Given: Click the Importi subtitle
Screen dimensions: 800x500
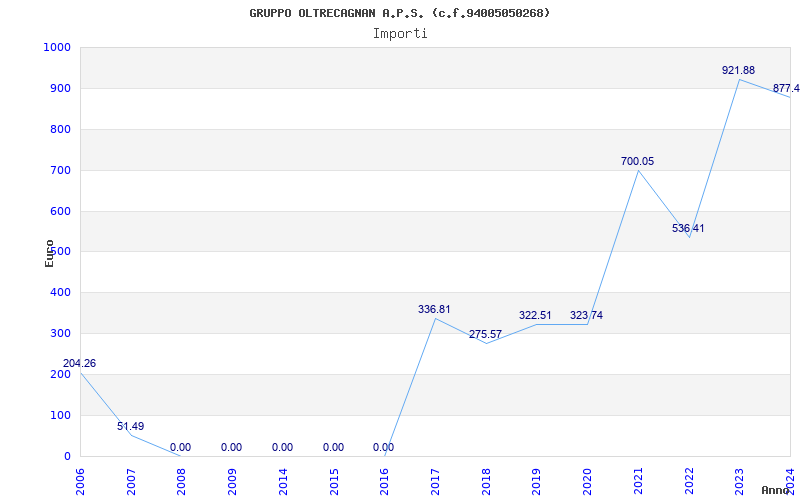Looking at the screenshot, I should (400, 34).
